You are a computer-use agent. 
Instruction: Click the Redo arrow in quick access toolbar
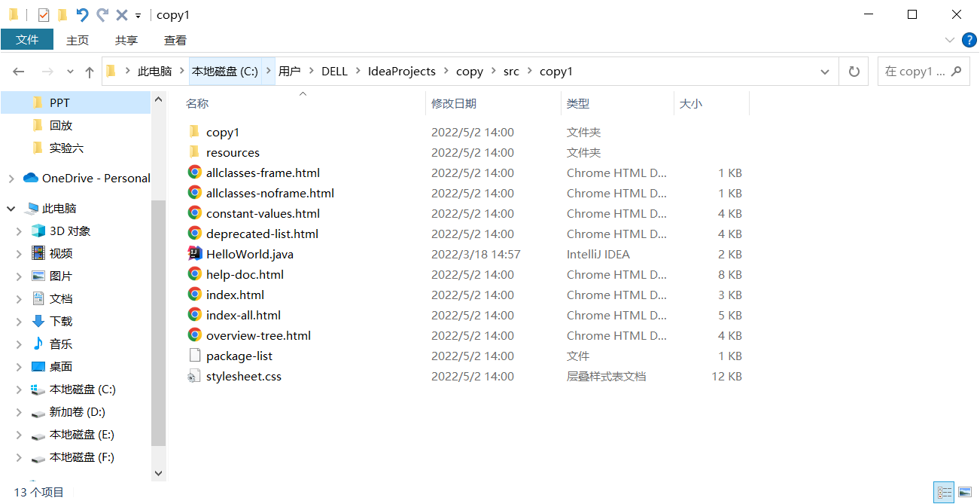(102, 15)
